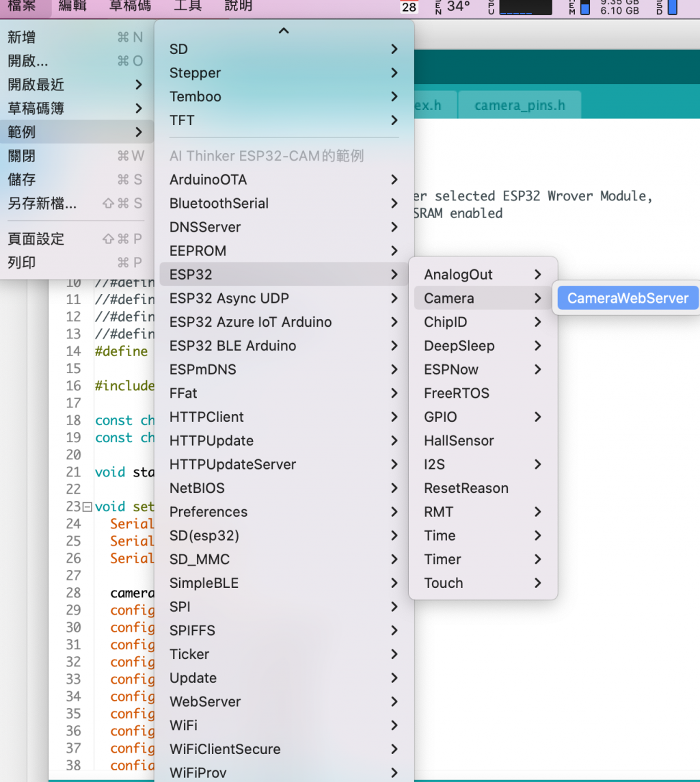Open FFat examples
Screen dimensions: 700x782
(x=284, y=393)
